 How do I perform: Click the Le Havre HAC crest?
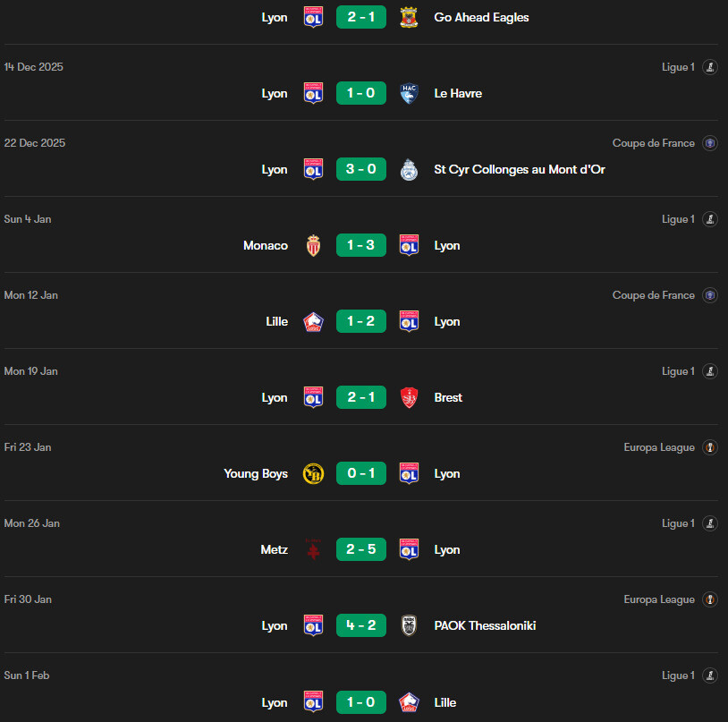pyautogui.click(x=409, y=93)
